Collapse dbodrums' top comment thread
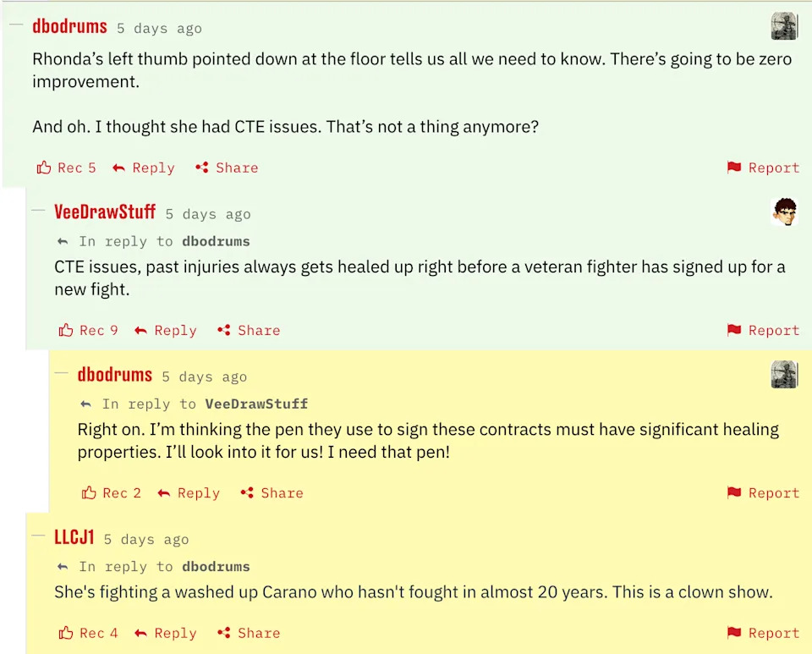The width and height of the screenshot is (812, 654). point(15,26)
